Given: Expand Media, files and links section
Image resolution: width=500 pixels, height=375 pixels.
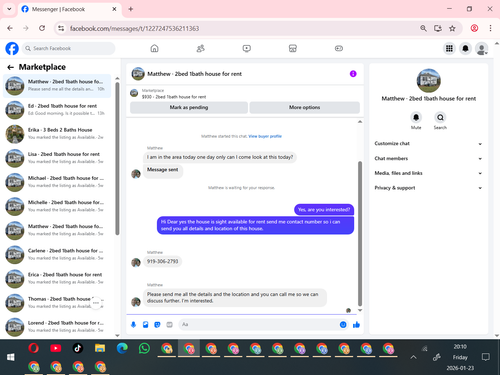Looking at the screenshot, I should (x=428, y=173).
